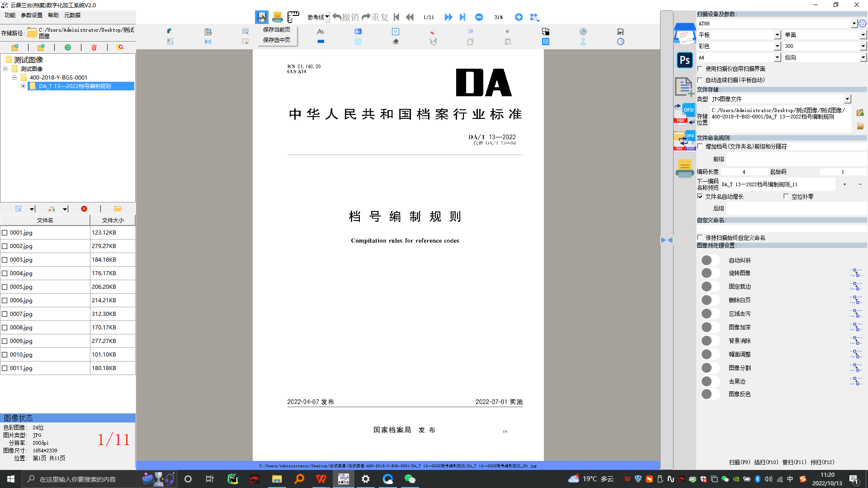The image size is (868, 488).
Task: Click red delete icon above file tree
Action: (94, 47)
